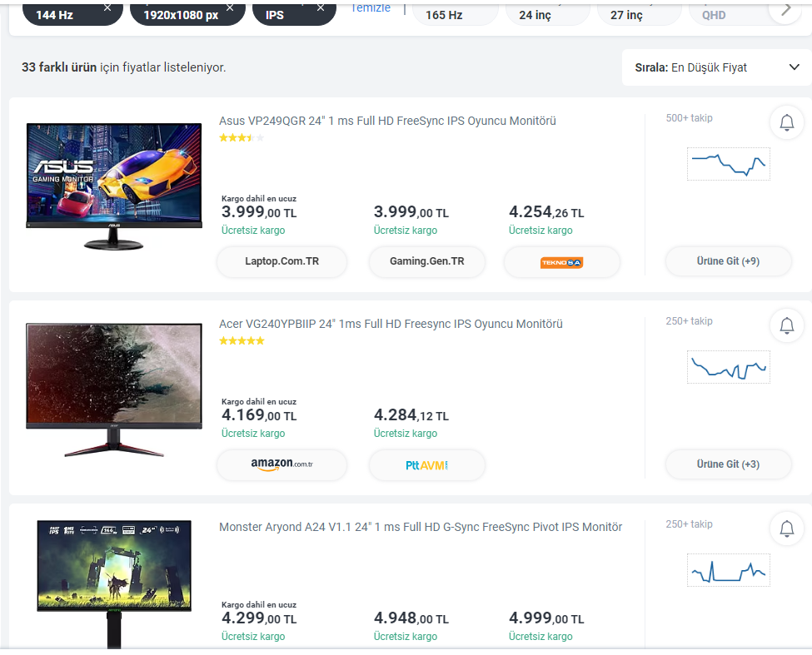Viewport: 812px width, 655px height.
Task: Open Monster Aryond A24 V1.1 product title
Action: [421, 527]
